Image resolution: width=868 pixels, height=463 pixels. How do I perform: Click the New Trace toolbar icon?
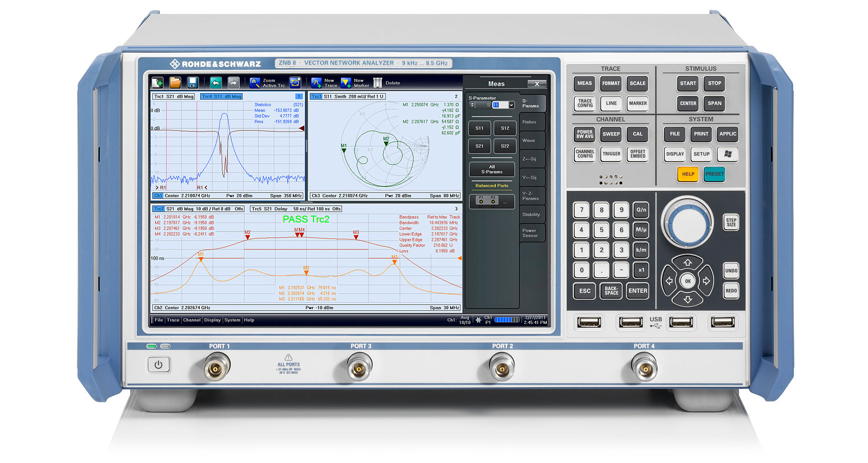(317, 83)
